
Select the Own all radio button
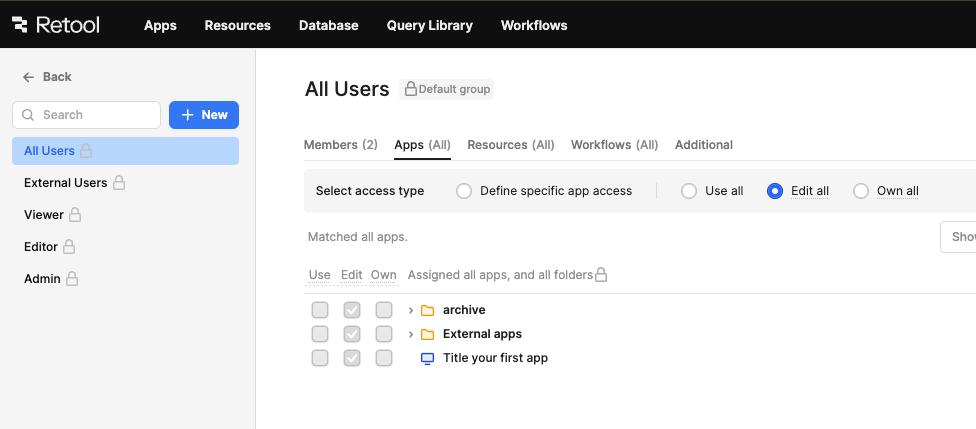coord(861,191)
